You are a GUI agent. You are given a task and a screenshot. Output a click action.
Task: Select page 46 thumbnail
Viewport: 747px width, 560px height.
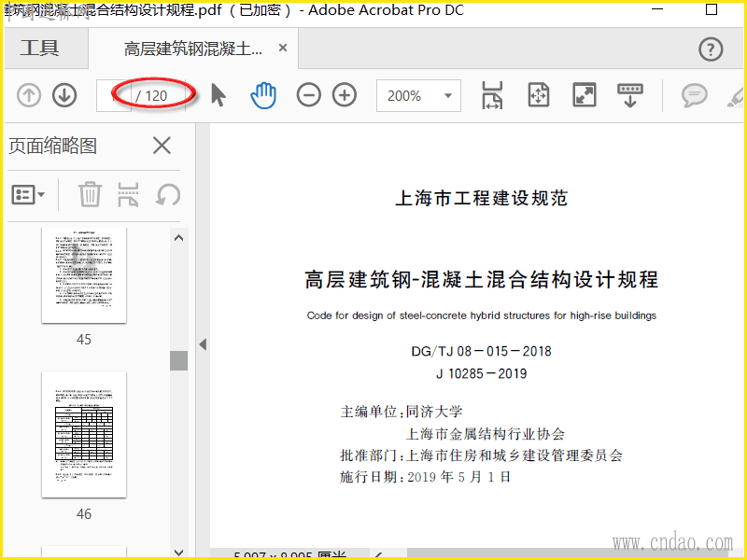point(84,434)
